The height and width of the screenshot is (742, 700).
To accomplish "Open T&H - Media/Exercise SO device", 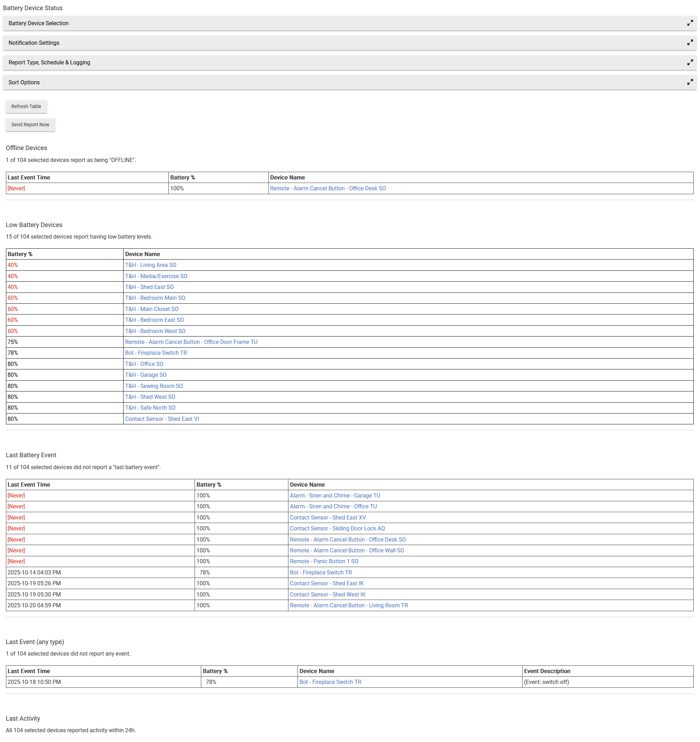I will coord(156,276).
